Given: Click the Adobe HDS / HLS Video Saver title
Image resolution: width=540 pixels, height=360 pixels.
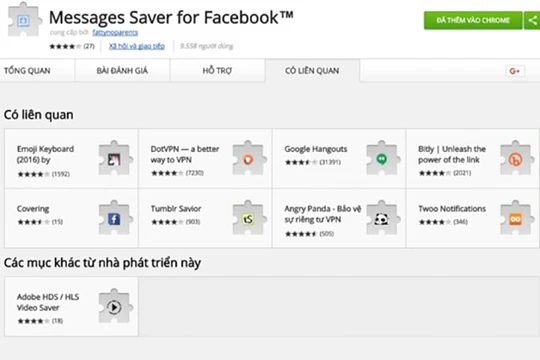Looking at the screenshot, I should [x=48, y=302].
